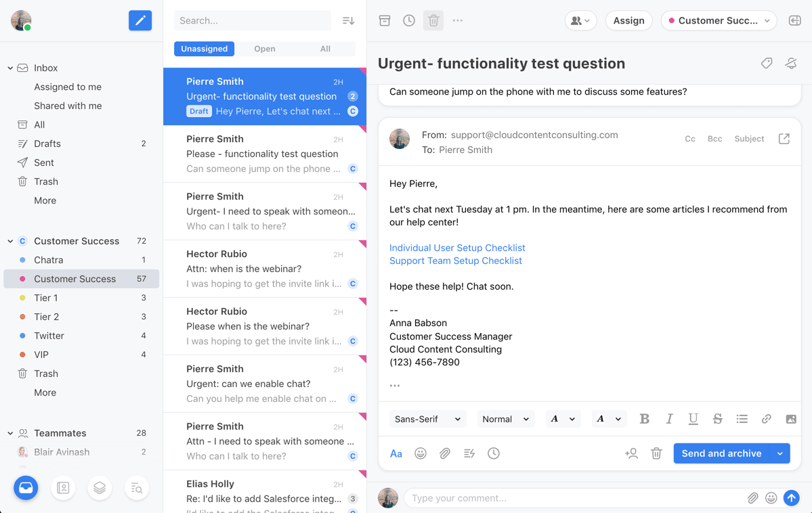
Task: Switch to the Open tab
Action: (x=265, y=49)
